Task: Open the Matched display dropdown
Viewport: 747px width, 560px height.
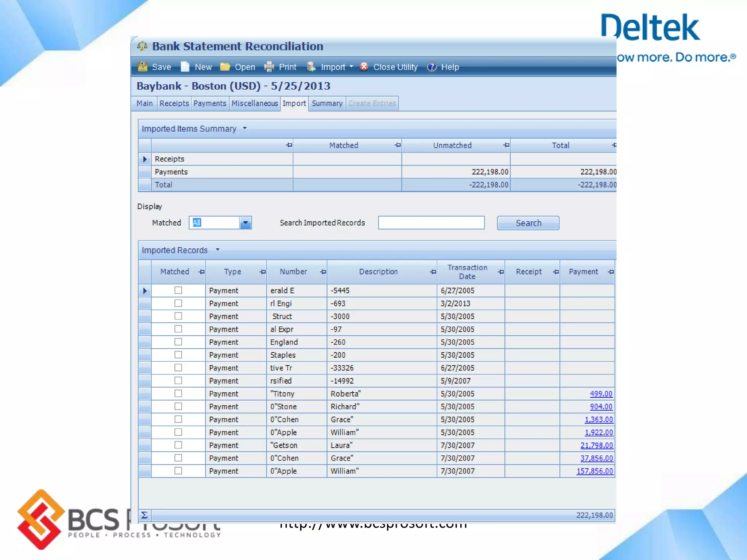Action: click(x=245, y=222)
